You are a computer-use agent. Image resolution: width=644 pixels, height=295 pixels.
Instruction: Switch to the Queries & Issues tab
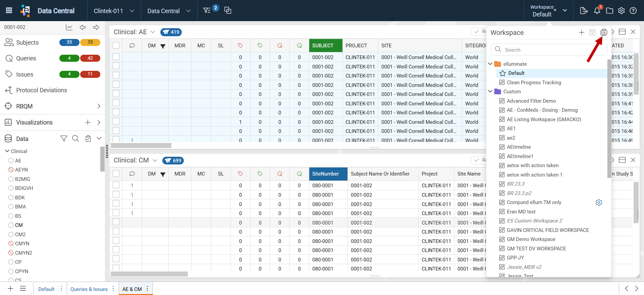[89, 289]
